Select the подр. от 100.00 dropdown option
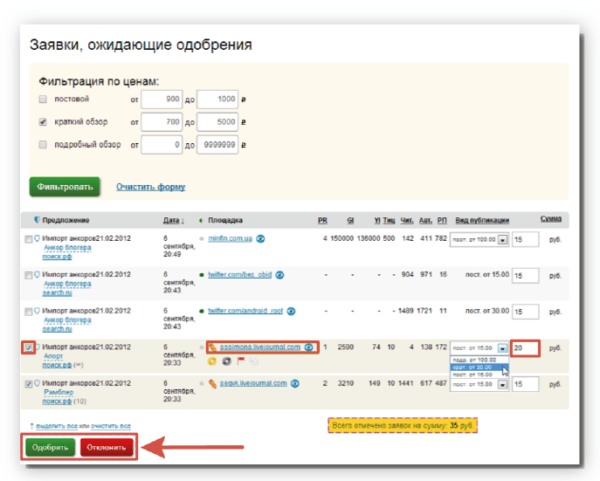The image size is (600, 481). click(479, 360)
